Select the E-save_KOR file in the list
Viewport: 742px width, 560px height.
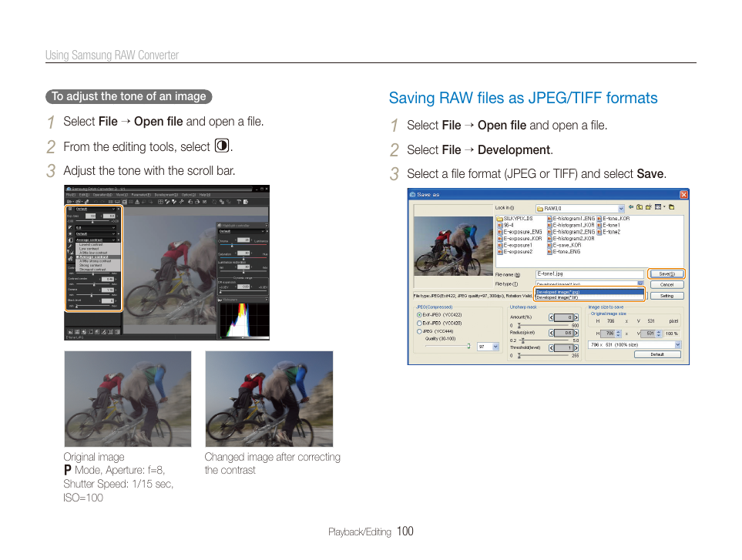(564, 245)
